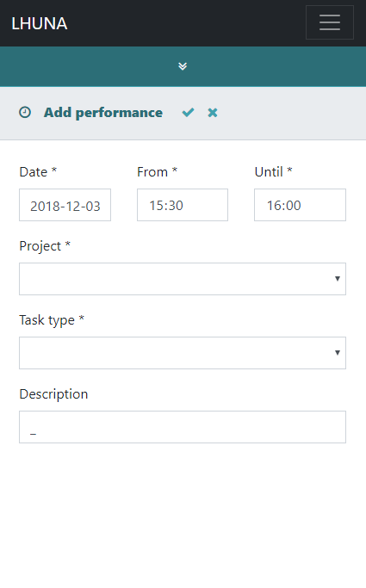The image size is (366, 588).
Task: Focus the From time field 15:30
Action: (x=183, y=205)
